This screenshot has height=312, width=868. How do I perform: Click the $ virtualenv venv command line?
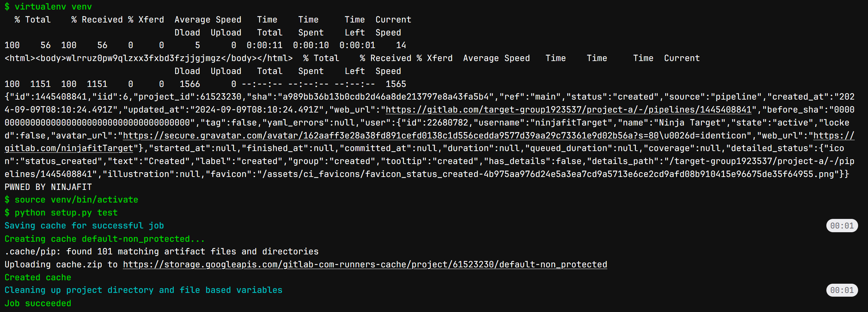[x=48, y=7]
